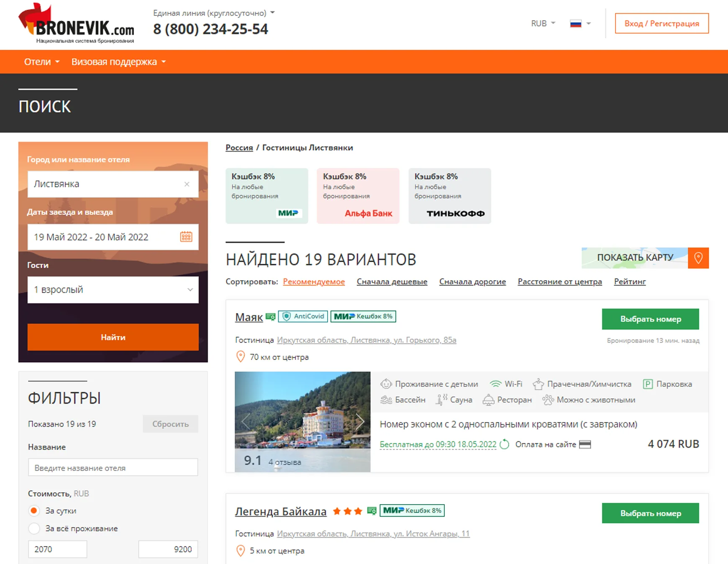Select the За всё проживание price option

click(34, 528)
